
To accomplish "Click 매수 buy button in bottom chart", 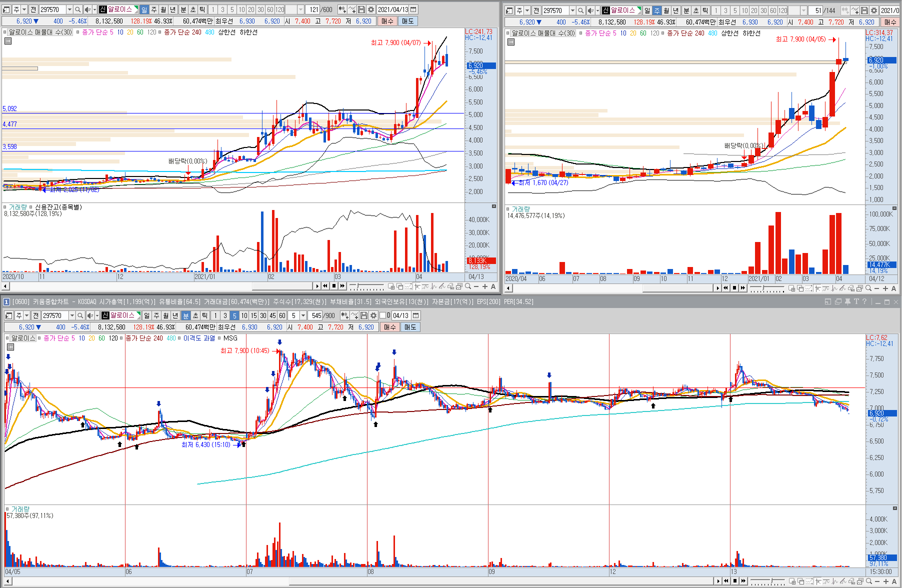I will 389,327.
